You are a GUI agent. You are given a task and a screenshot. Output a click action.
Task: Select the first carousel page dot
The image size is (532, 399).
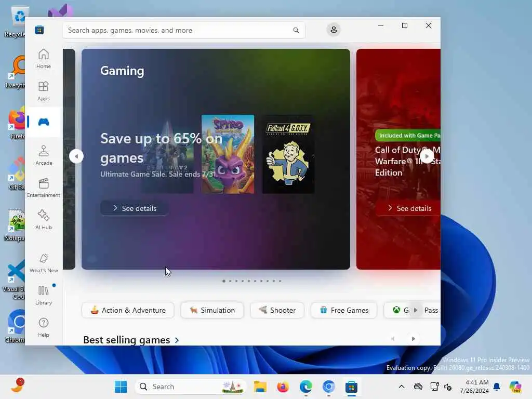point(224,281)
